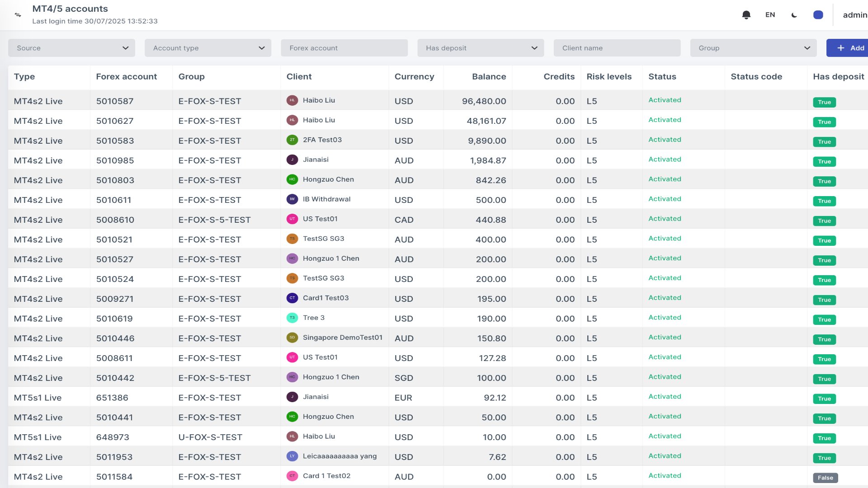The image size is (868, 488).
Task: Select forex account number 5010587
Action: tap(115, 101)
